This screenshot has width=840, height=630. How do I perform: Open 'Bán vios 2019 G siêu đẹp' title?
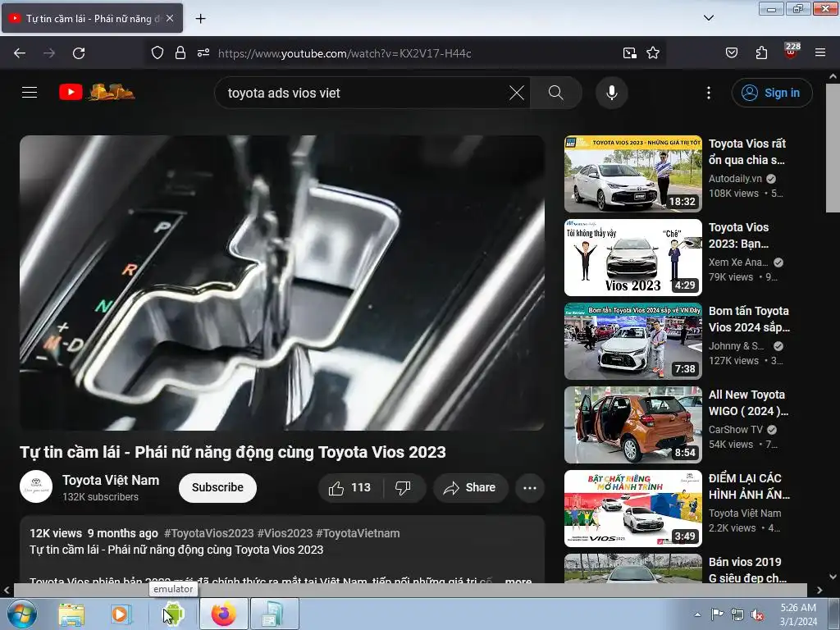[747, 569]
